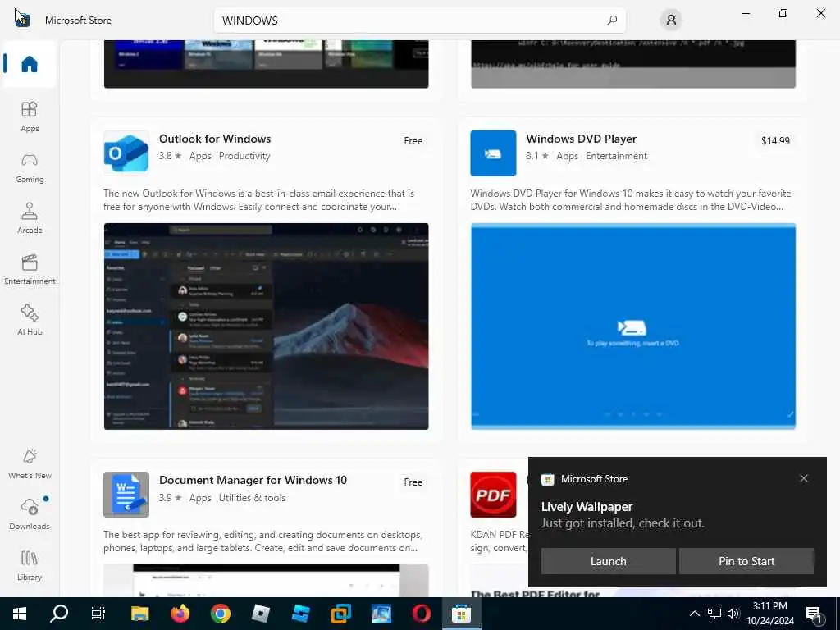Click the Utilities & tools category text

point(252,498)
